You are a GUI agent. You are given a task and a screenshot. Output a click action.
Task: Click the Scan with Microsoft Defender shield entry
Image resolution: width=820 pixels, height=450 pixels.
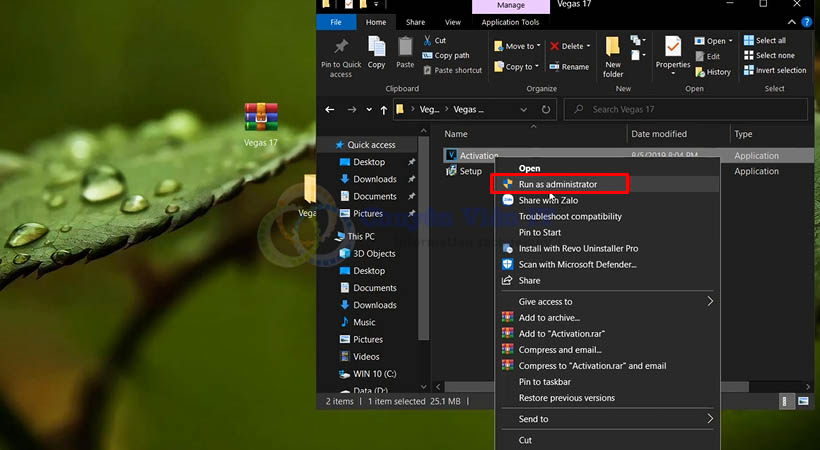point(577,264)
